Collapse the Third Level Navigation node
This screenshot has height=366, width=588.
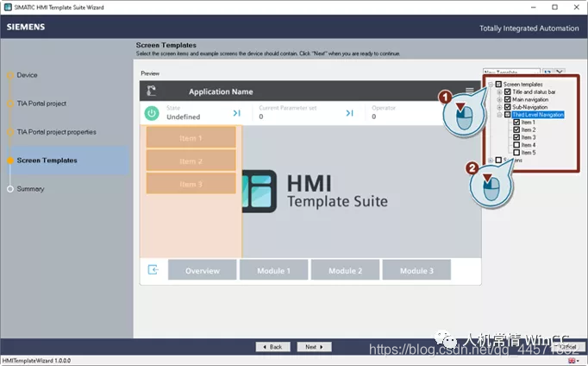(499, 115)
